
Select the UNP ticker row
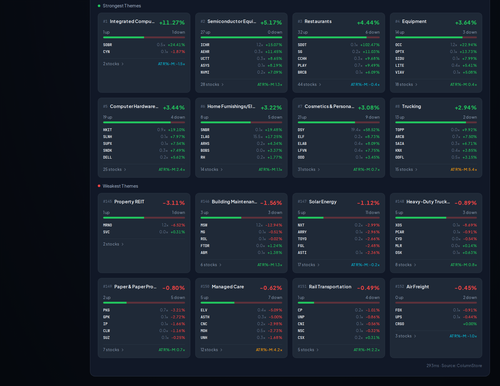pyautogui.click(x=339, y=317)
